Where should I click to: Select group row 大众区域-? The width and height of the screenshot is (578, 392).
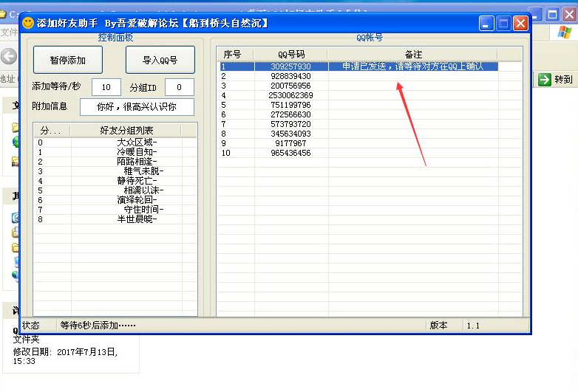pos(115,142)
